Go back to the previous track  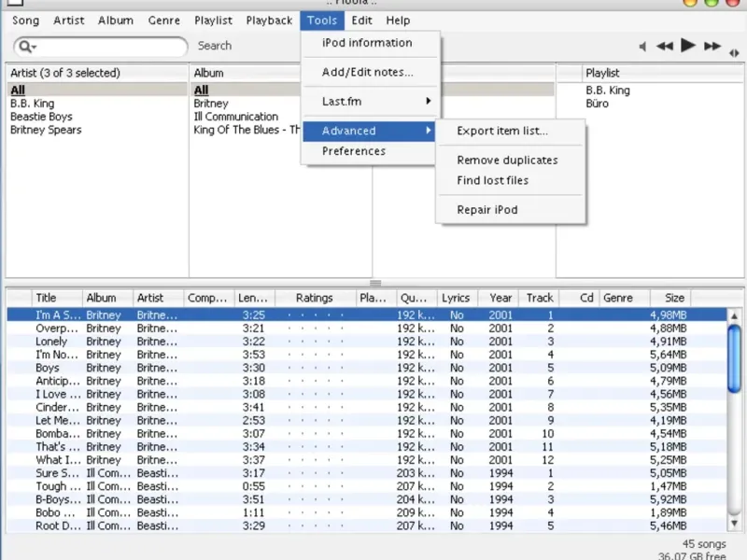click(665, 46)
